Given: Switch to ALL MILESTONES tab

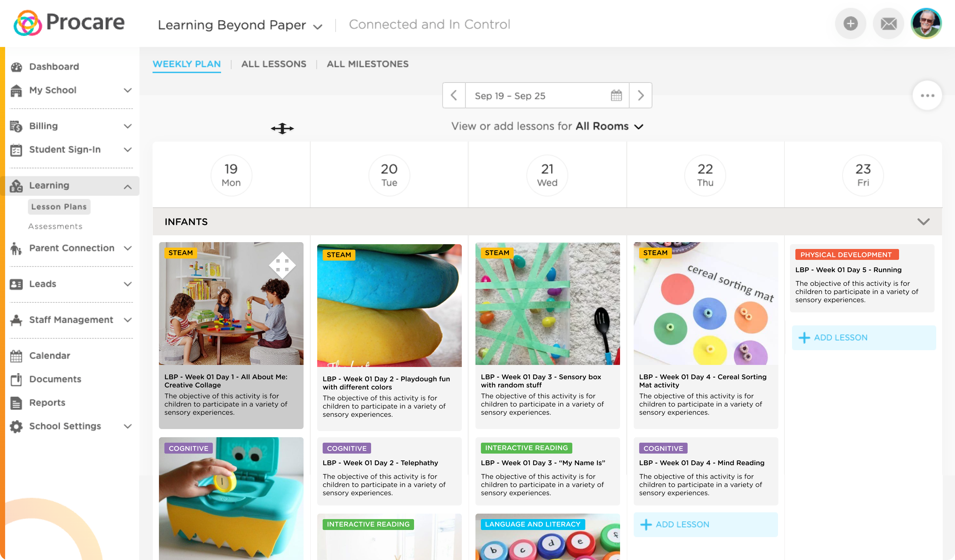Looking at the screenshot, I should tap(367, 64).
